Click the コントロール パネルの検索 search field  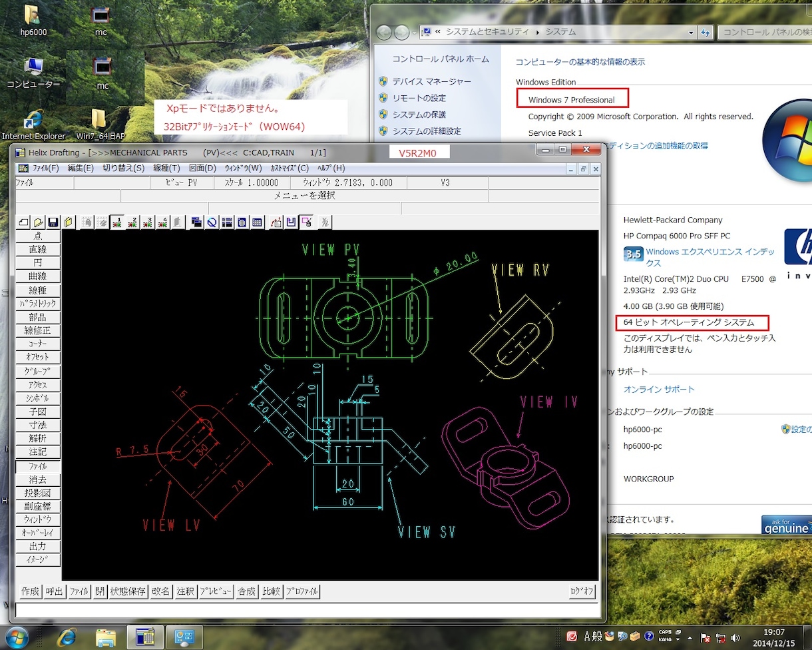(x=765, y=32)
